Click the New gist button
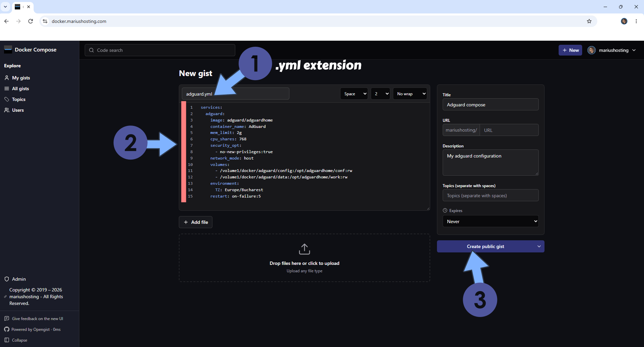This screenshot has height=347, width=644. pyautogui.click(x=570, y=50)
